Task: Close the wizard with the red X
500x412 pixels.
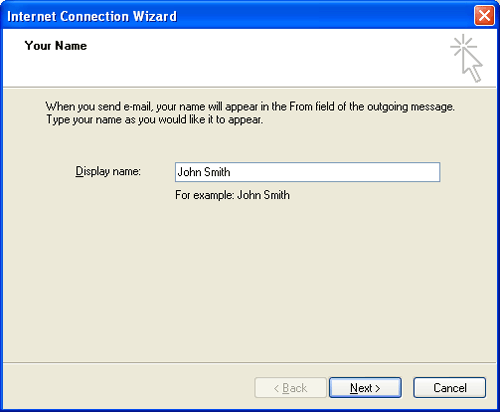Action: coord(484,16)
